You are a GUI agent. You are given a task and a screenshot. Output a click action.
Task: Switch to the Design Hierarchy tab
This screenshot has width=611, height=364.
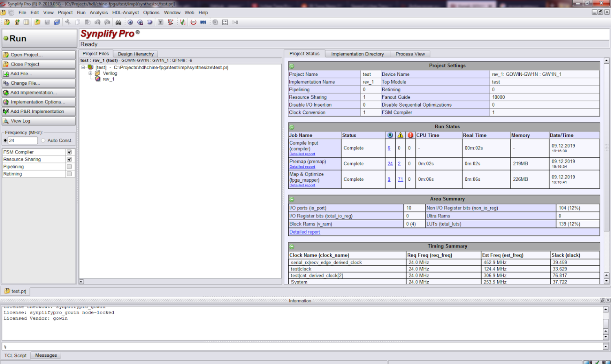pyautogui.click(x=135, y=54)
